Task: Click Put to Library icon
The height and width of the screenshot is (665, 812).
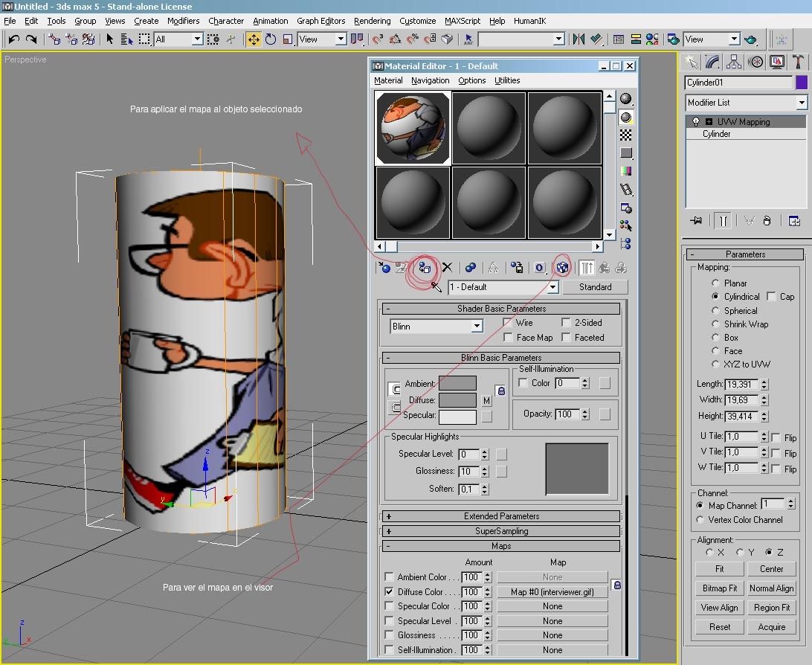Action: point(517,268)
